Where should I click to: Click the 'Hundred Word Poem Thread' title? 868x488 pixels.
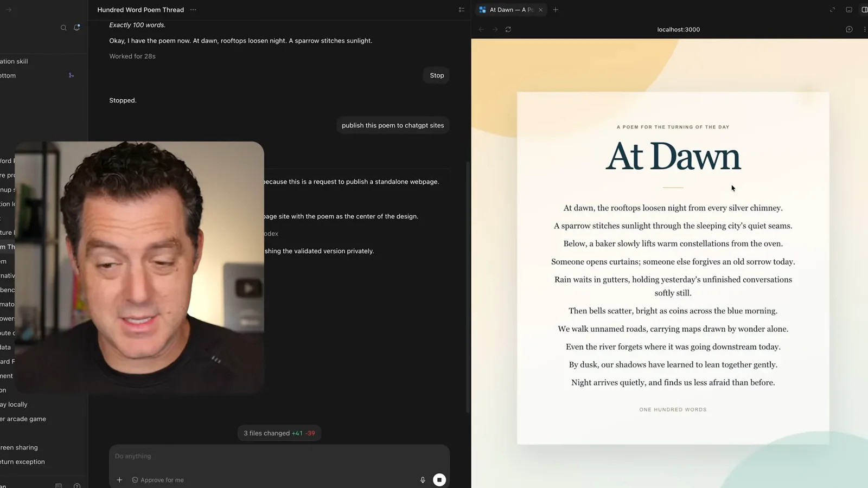(x=141, y=10)
